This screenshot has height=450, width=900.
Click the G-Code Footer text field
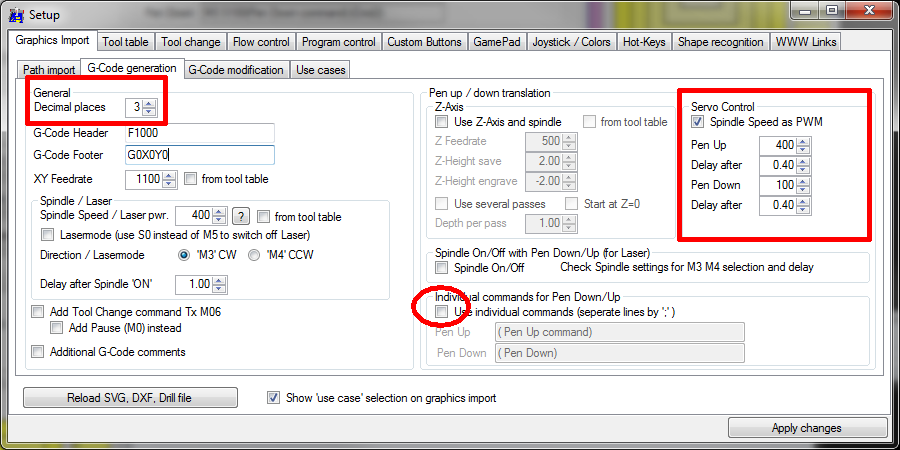pyautogui.click(x=199, y=155)
